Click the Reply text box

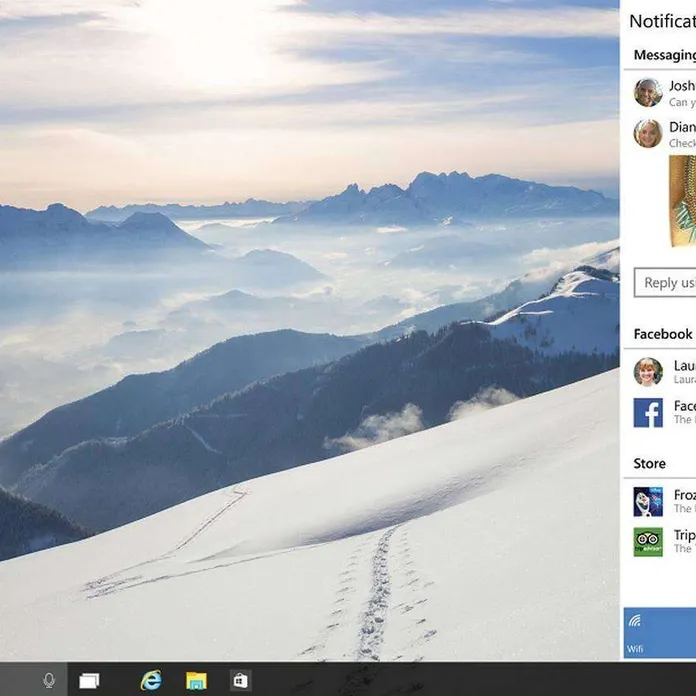pyautogui.click(x=666, y=283)
